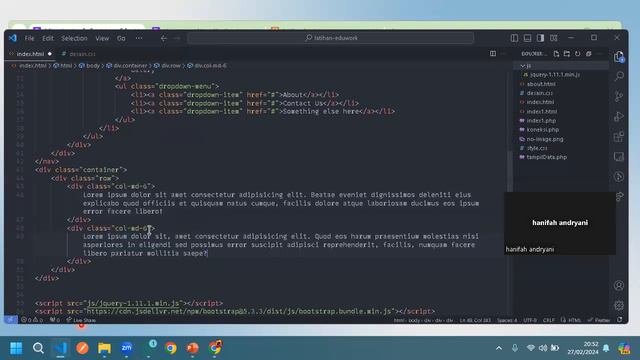Open File Explorer from the taskbar
This screenshot has height=360, width=640.
104,348
